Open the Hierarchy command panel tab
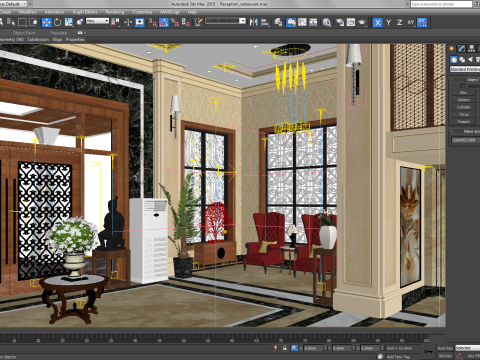 coord(471,49)
